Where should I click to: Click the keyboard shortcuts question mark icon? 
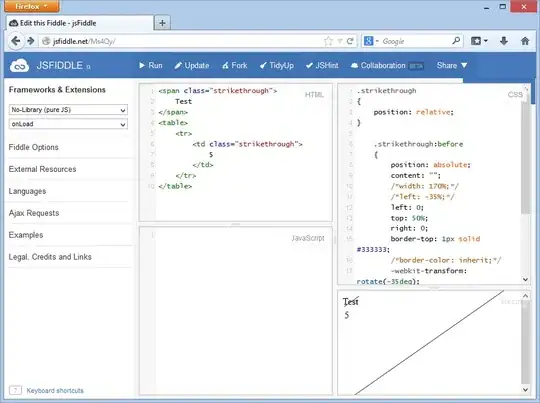click(x=15, y=390)
